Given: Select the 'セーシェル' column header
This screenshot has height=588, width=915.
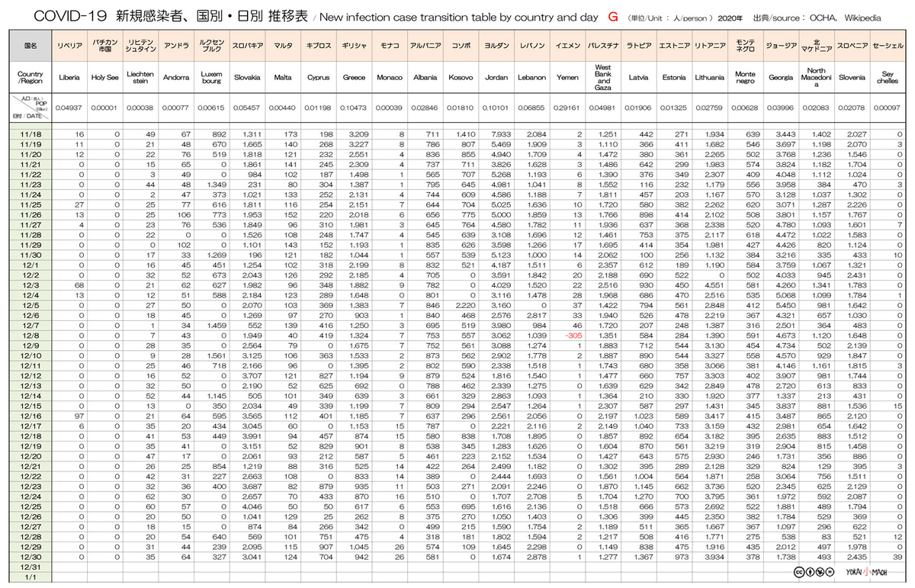Looking at the screenshot, I should click(x=888, y=46).
